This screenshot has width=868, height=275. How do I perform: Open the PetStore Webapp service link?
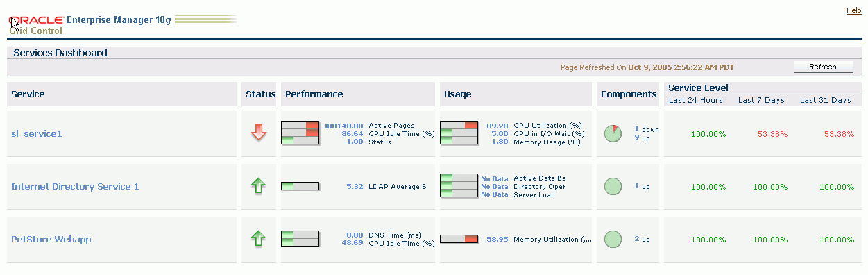coord(51,239)
